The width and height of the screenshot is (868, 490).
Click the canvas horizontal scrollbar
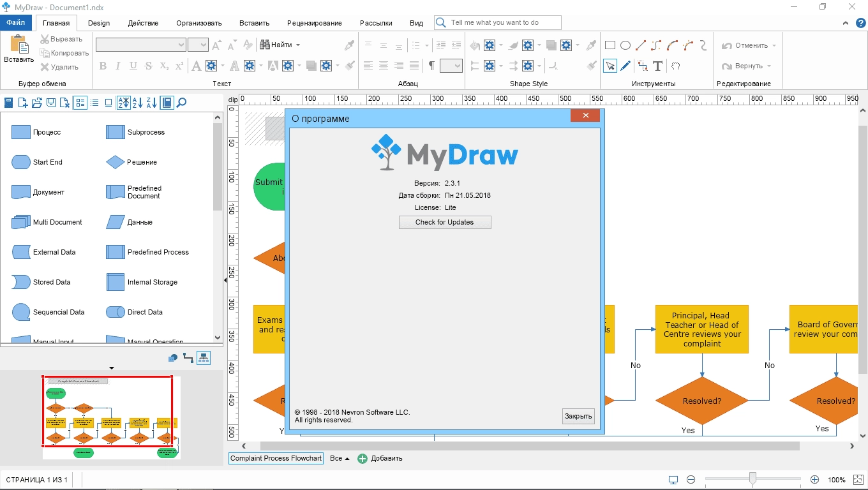pyautogui.click(x=530, y=446)
